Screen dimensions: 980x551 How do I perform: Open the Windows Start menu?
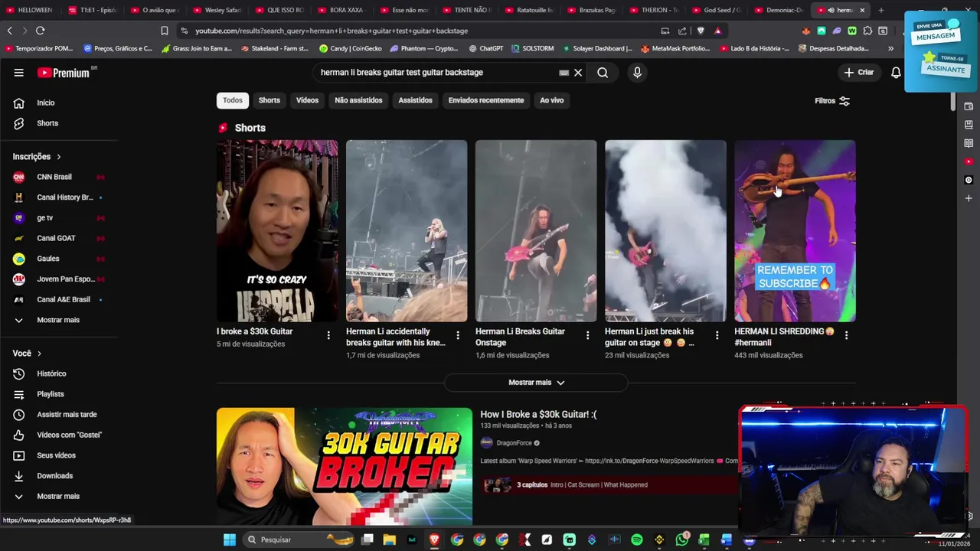tap(229, 540)
